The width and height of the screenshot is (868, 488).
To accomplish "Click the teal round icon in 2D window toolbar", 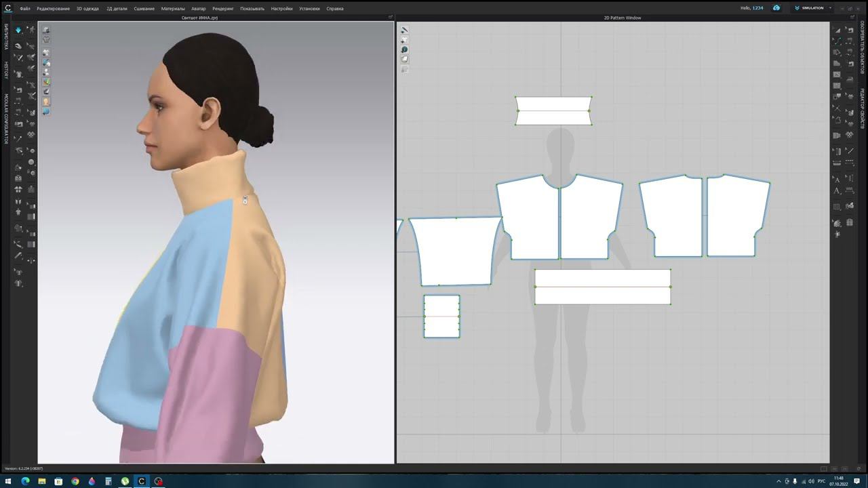I will [404, 49].
